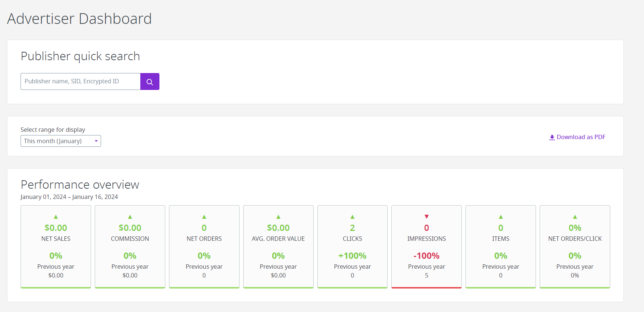Click the green up arrow above Clicks
The image size is (644, 312).
[x=352, y=217]
